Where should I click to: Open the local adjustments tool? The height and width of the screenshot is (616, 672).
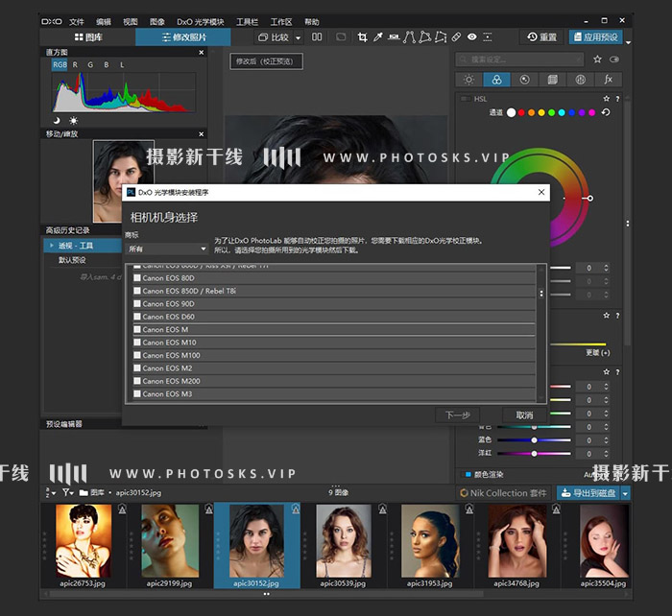(488, 37)
